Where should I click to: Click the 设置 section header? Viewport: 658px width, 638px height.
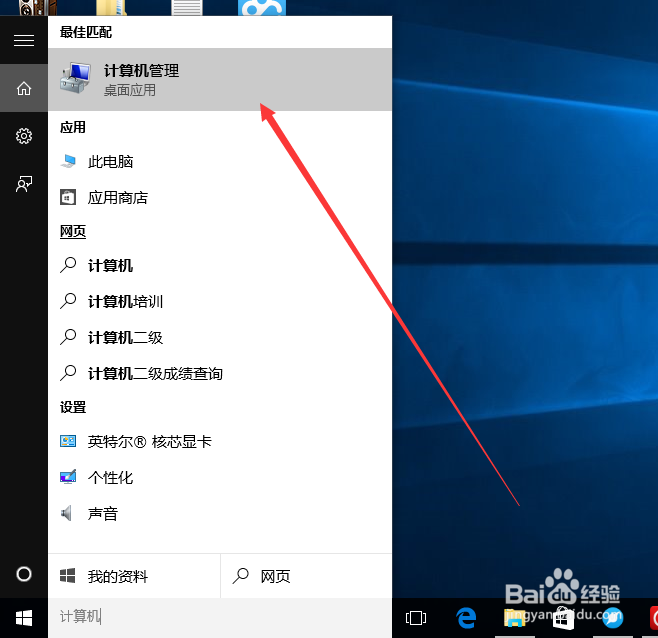[x=73, y=407]
